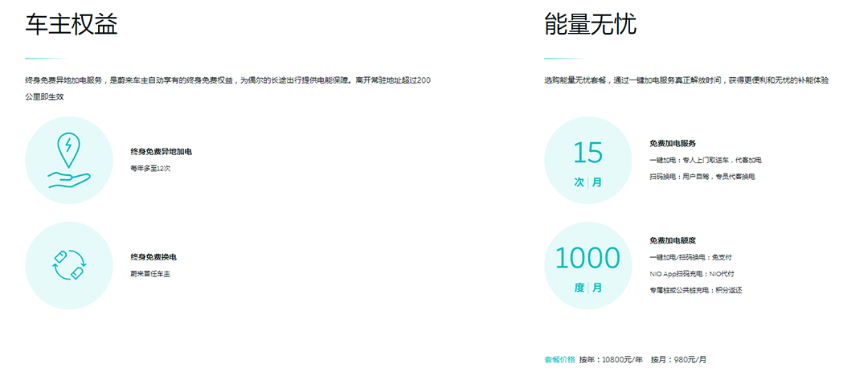Click the 套餐价格 label
868x376 pixels.
tap(559, 360)
